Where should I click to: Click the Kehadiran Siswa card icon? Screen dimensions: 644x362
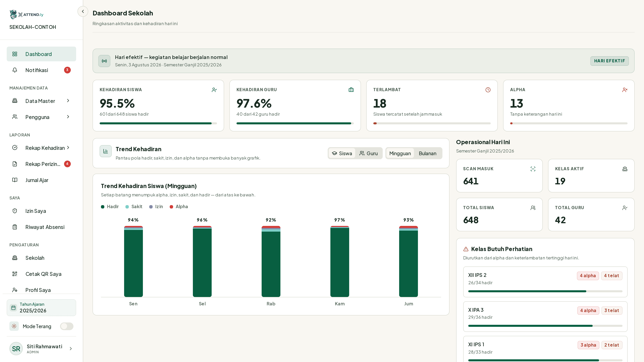(x=214, y=90)
